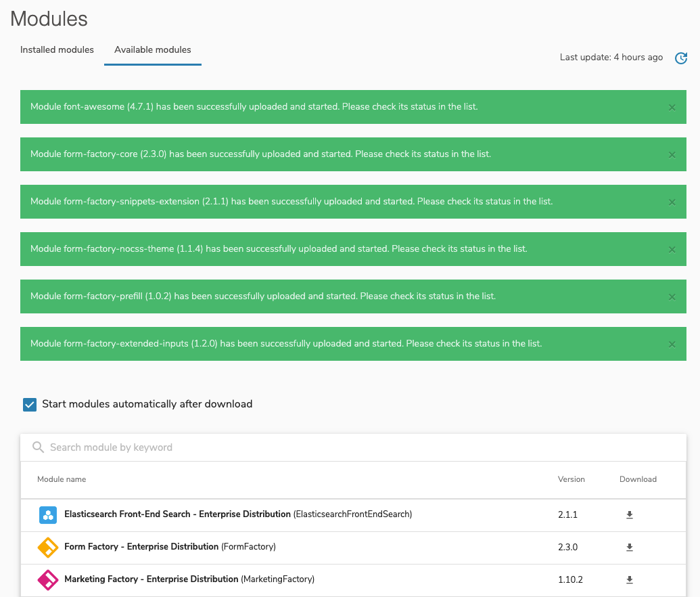Download the Form Factory module

point(629,547)
